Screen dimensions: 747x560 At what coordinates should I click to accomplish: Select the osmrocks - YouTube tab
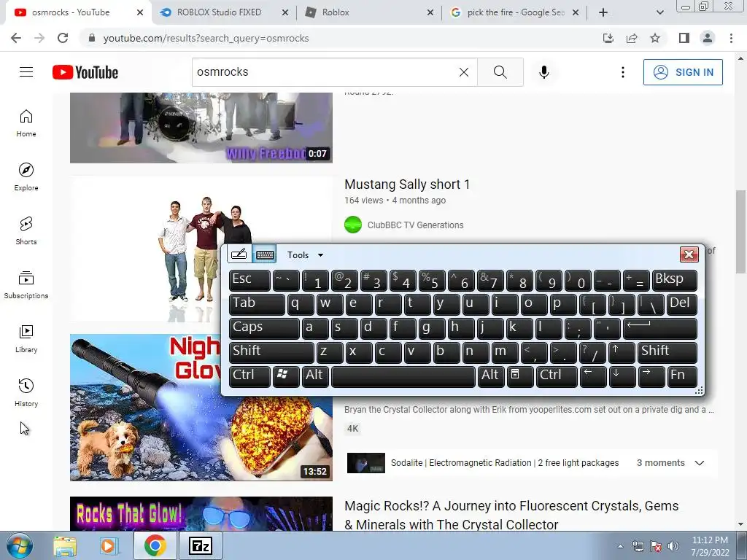tap(78, 12)
